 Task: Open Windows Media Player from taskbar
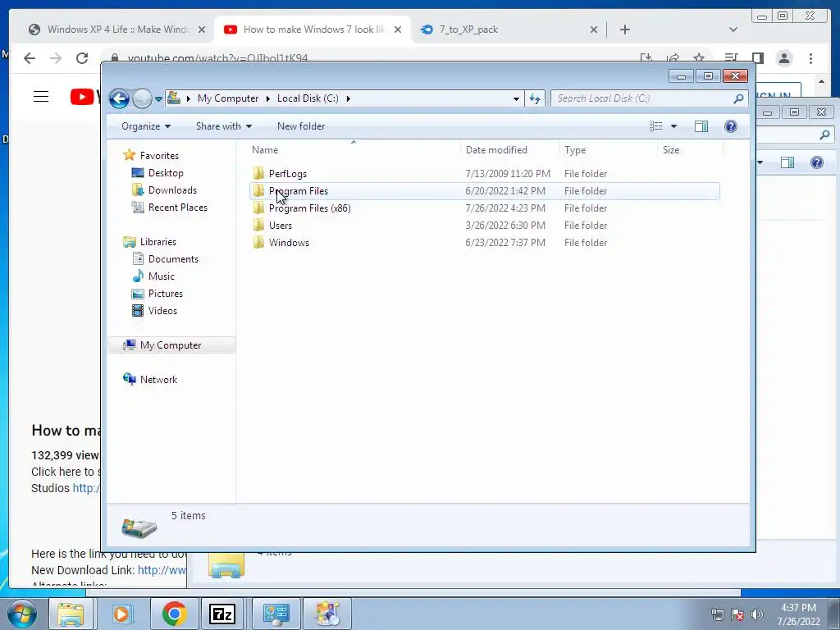point(121,614)
